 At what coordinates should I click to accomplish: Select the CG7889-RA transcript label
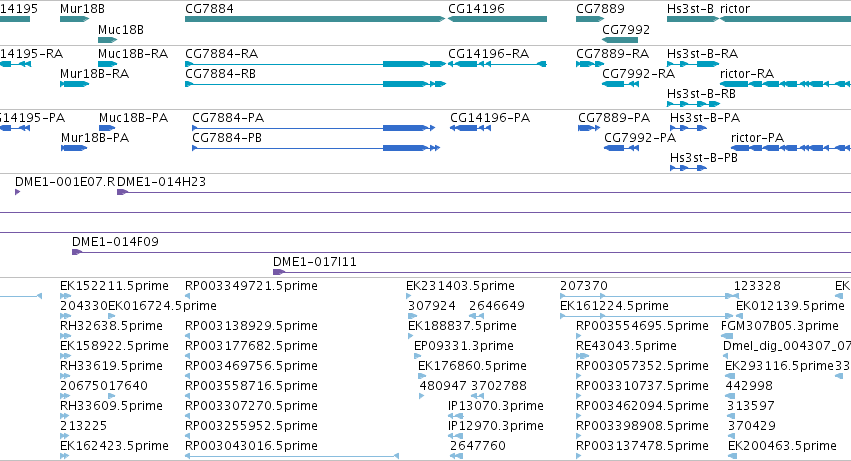[613, 54]
